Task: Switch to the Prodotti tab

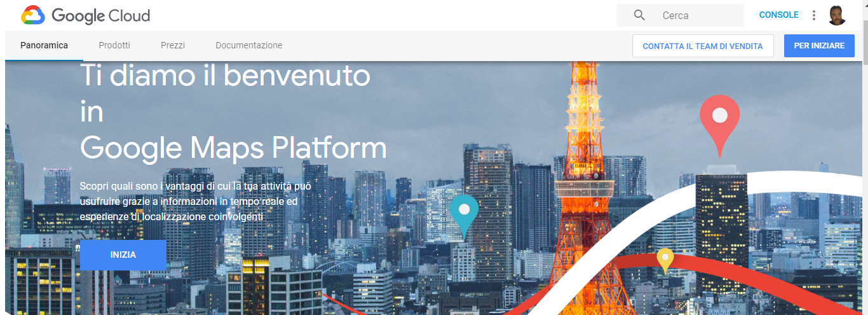Action: 114,46
